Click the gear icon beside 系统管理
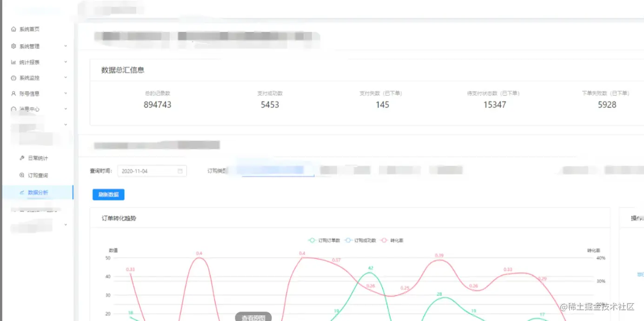 [x=13, y=46]
